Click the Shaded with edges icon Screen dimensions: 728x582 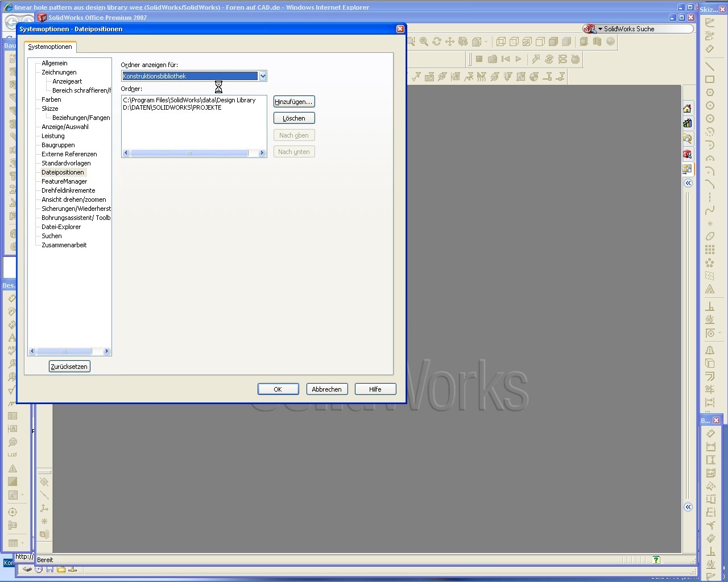[553, 41]
